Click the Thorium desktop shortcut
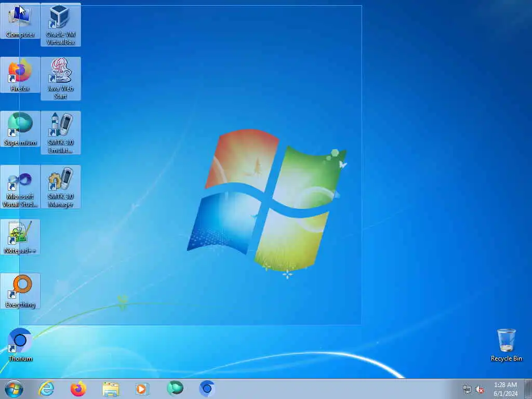The height and width of the screenshot is (399, 532). (20, 345)
